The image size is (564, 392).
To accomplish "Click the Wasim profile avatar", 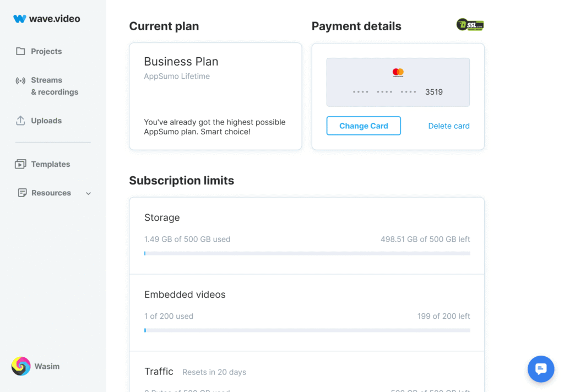I will point(20,366).
